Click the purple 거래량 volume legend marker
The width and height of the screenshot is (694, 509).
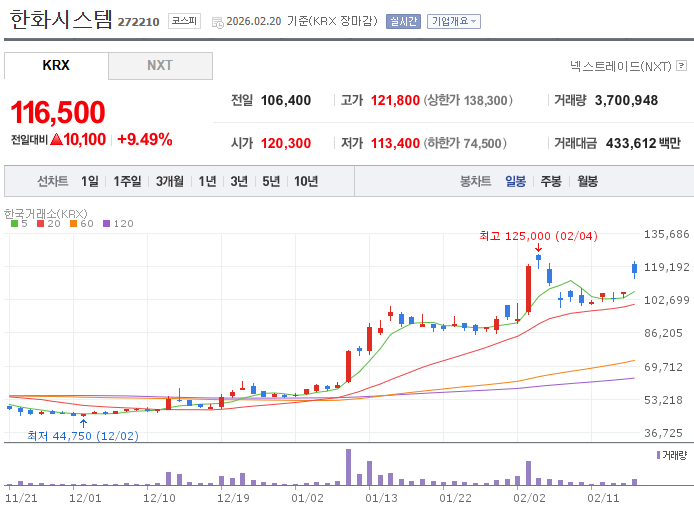658,455
